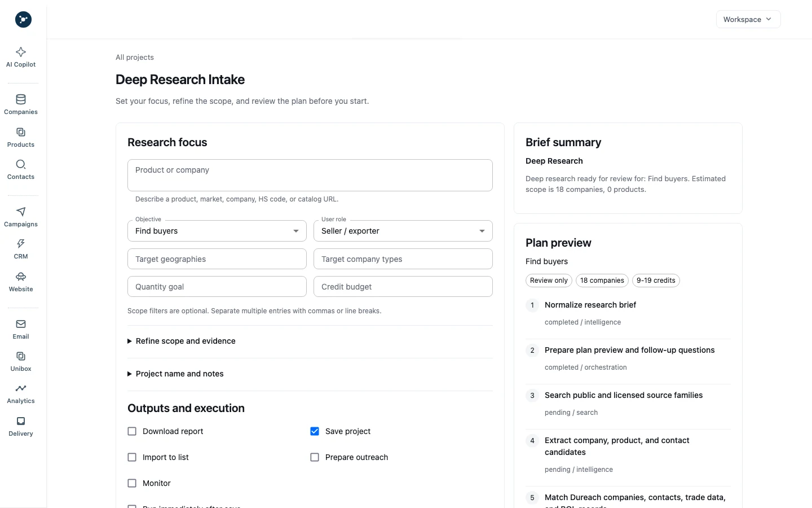Go to Email in sidebar
Viewport: 812px width, 508px height.
point(21,330)
